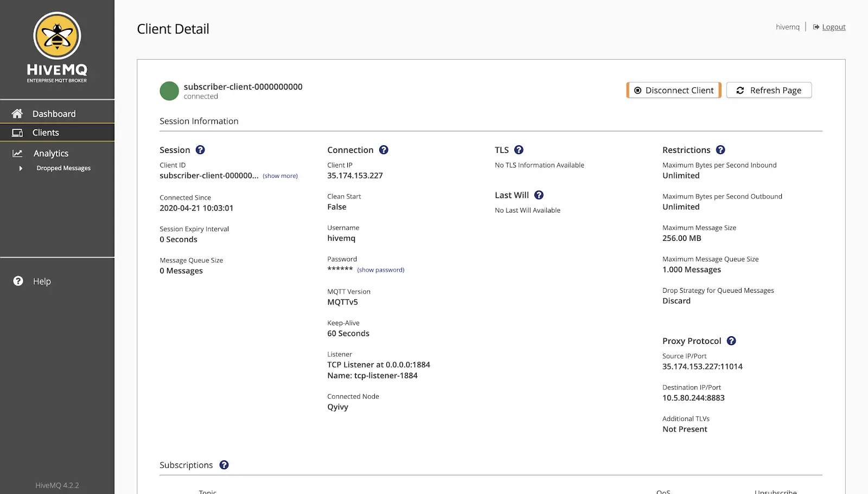Click the Session Information heading
Screen dimensions: 868x494
tap(199, 121)
